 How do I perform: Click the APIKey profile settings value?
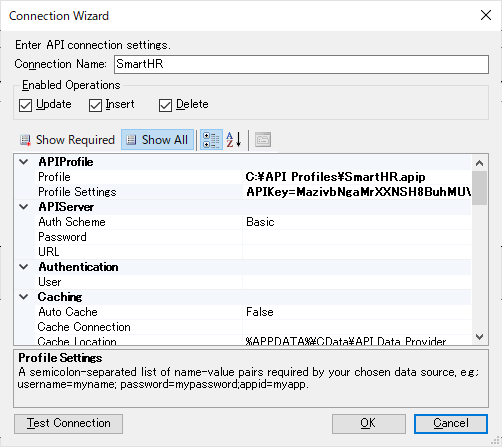[359, 192]
